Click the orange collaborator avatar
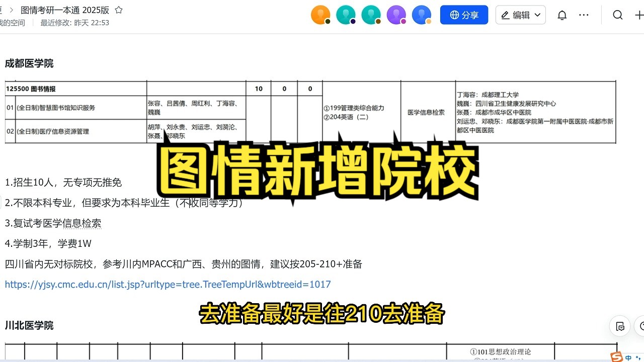Screen dimensions: 644x362 320,15
